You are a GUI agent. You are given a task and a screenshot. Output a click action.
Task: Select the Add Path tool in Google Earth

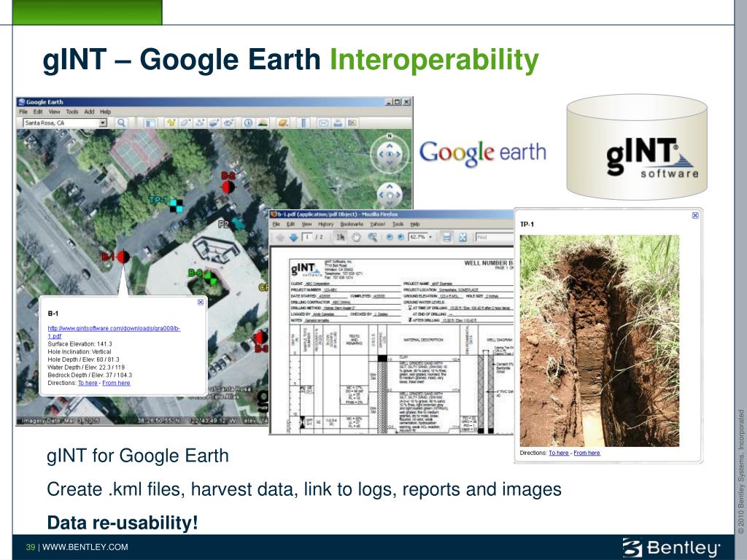pyautogui.click(x=200, y=122)
